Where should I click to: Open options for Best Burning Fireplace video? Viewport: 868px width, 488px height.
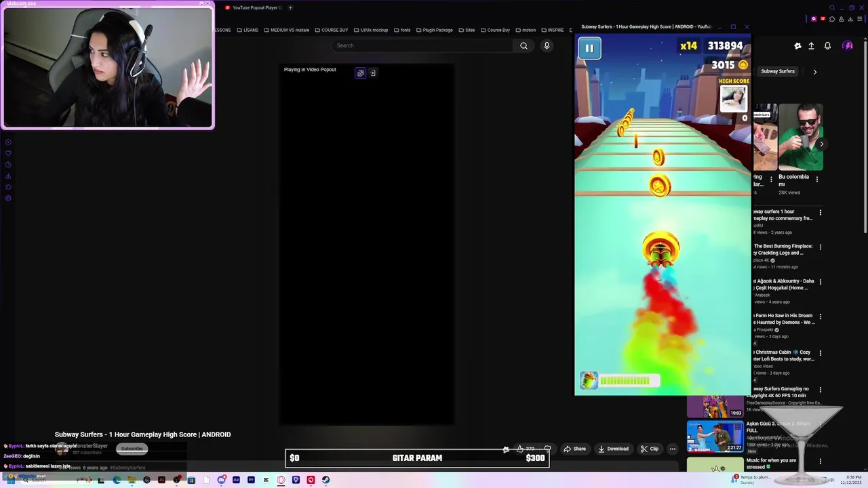point(821,247)
